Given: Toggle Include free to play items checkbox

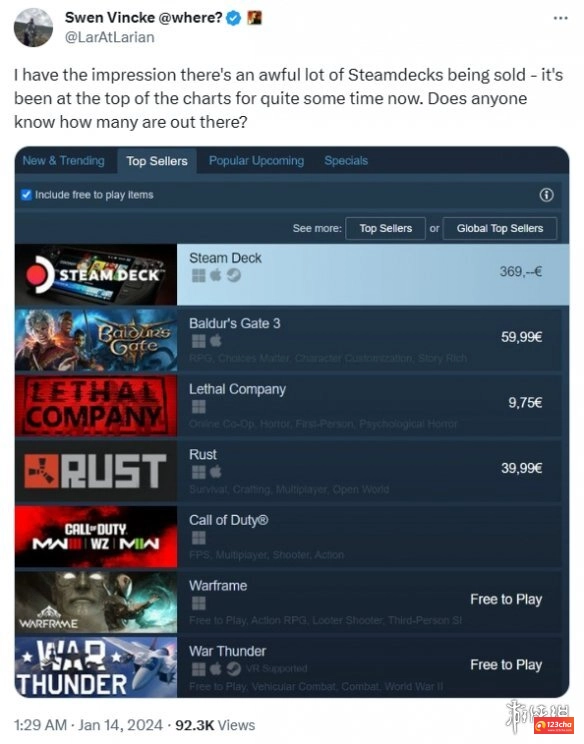Looking at the screenshot, I should (27, 195).
